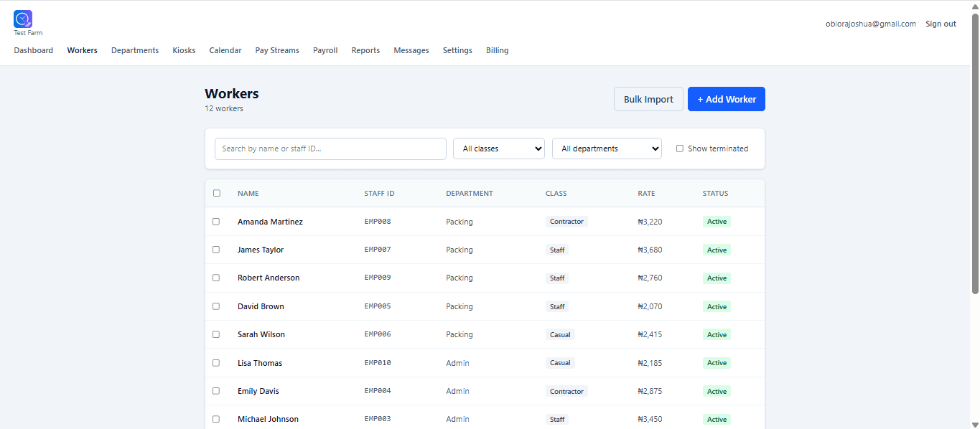
Task: Open the All classes dropdown
Action: (499, 148)
